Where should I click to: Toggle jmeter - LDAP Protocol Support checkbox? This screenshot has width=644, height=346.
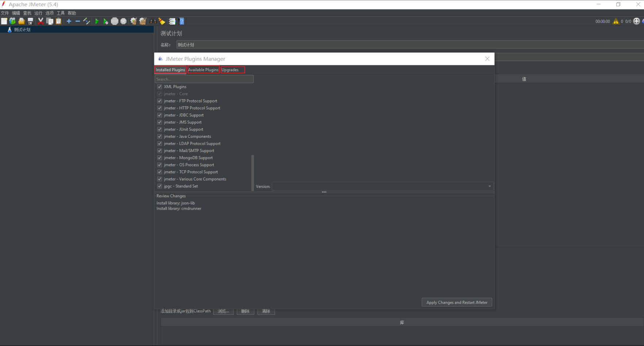pyautogui.click(x=159, y=144)
